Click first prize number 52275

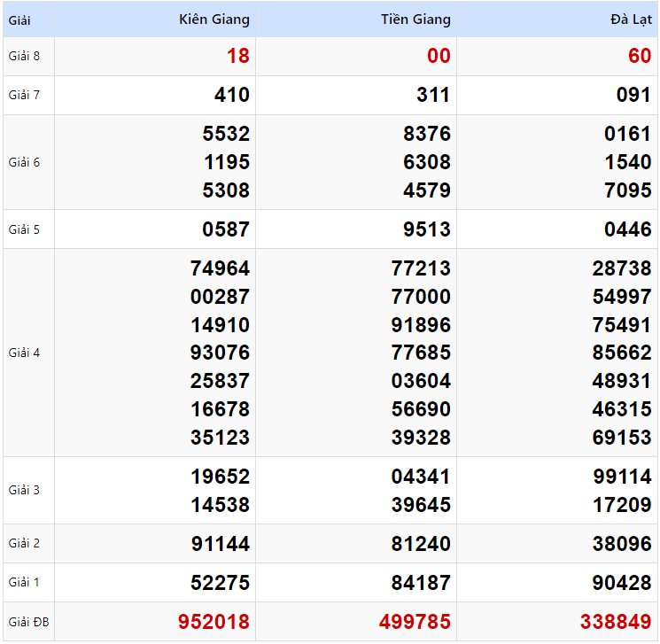[x=220, y=583]
